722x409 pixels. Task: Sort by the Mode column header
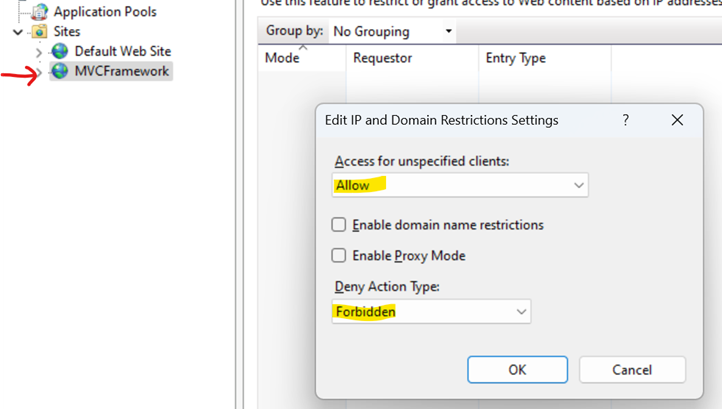click(302, 58)
